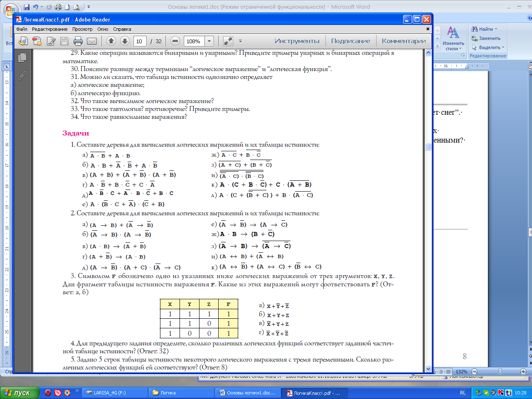
Task: Send the PDF by email envelope icon
Action: [92, 41]
